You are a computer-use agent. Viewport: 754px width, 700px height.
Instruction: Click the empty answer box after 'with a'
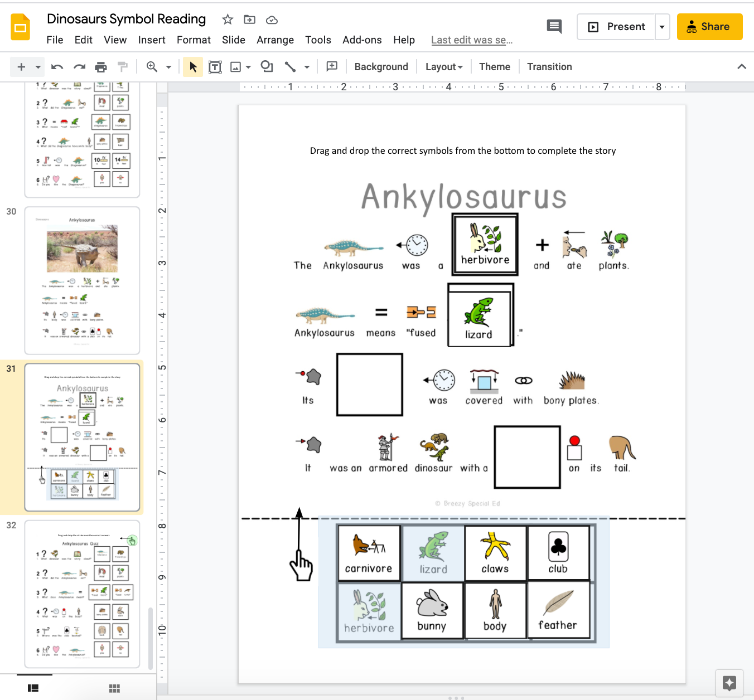tap(527, 457)
